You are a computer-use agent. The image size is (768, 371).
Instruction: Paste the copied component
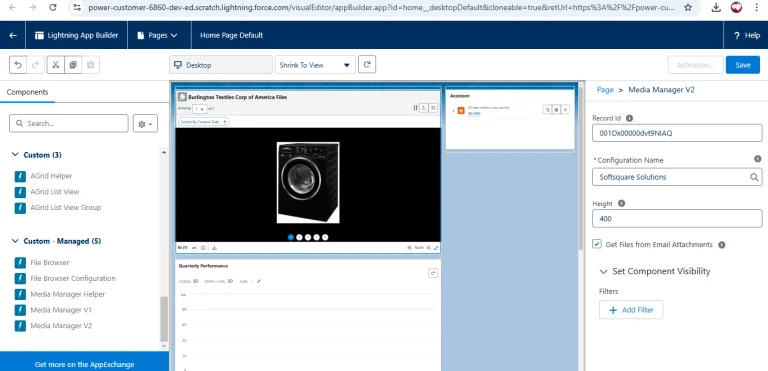click(x=91, y=65)
